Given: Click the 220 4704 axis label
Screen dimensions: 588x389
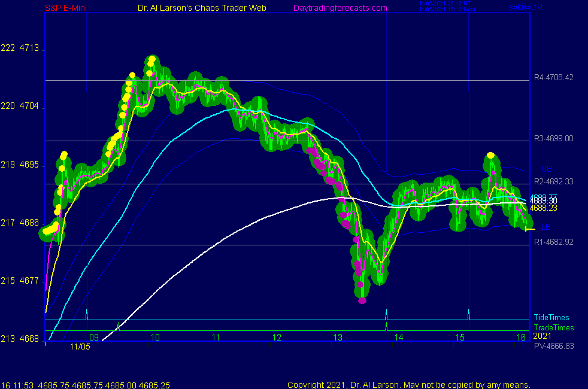Looking at the screenshot, I should [x=20, y=106].
